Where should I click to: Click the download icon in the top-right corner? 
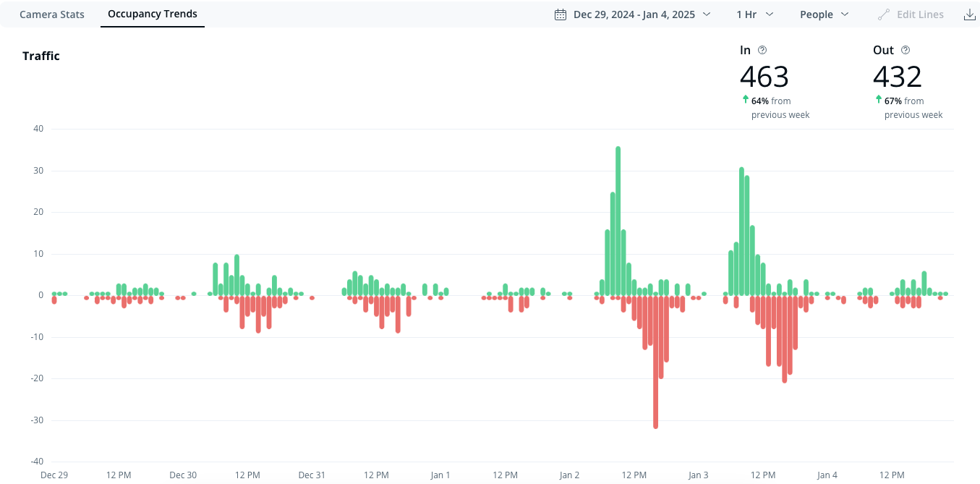coord(970,14)
